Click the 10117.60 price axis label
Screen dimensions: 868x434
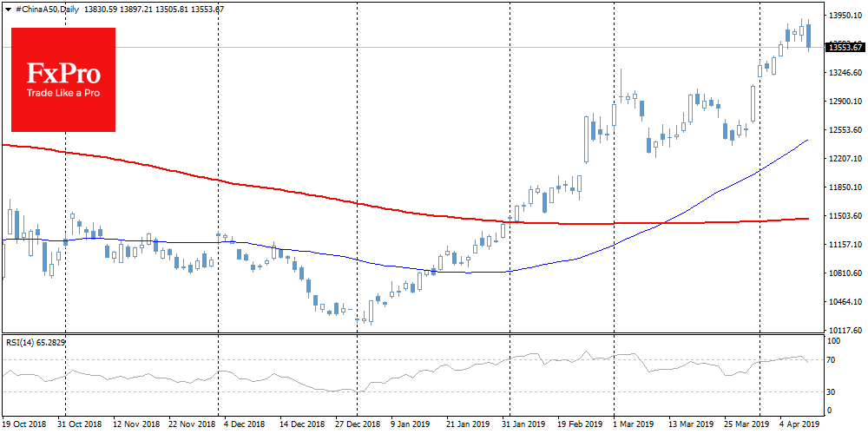pyautogui.click(x=845, y=331)
